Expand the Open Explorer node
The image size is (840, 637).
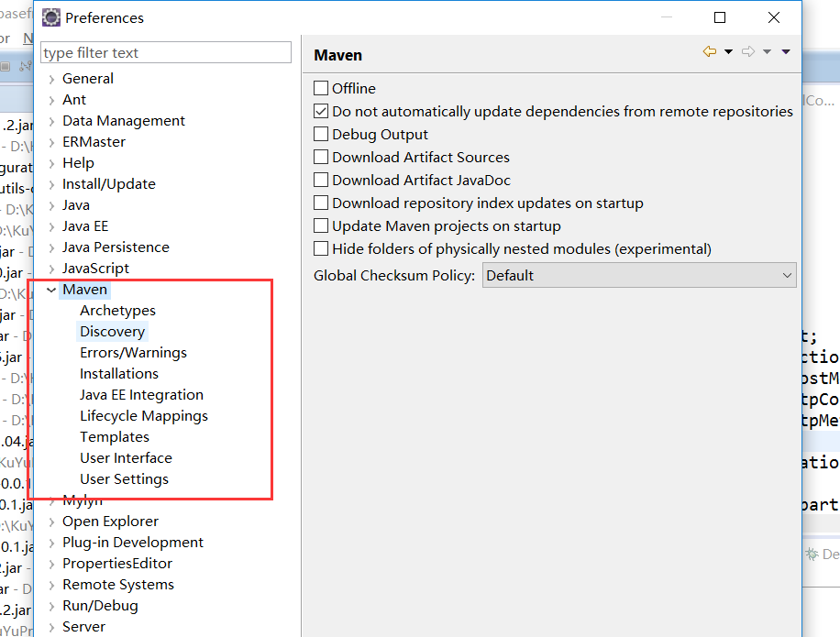click(x=51, y=522)
